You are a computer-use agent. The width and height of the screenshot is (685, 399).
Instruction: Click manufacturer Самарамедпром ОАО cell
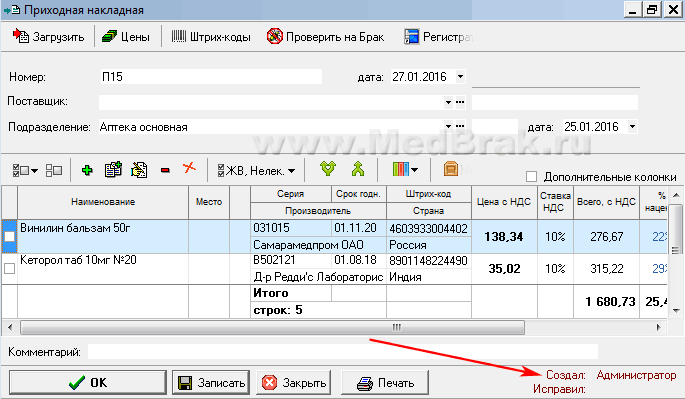tap(318, 245)
